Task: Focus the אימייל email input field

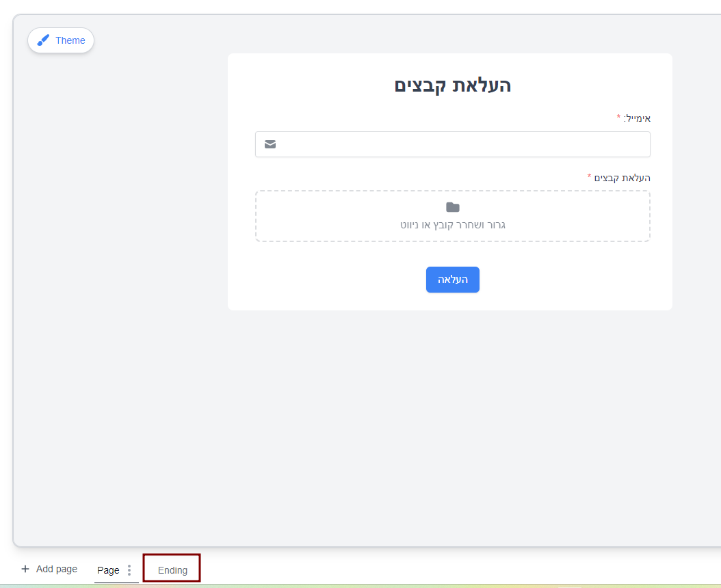Action: 453,144
